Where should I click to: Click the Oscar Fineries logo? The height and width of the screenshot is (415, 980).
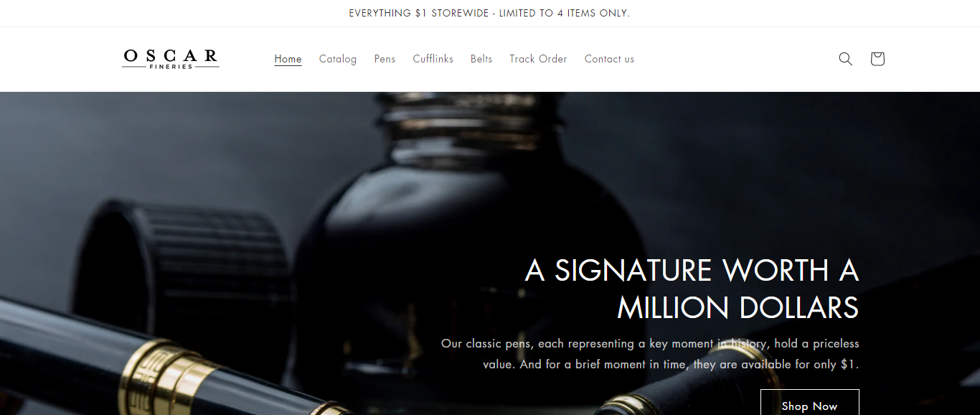[170, 59]
